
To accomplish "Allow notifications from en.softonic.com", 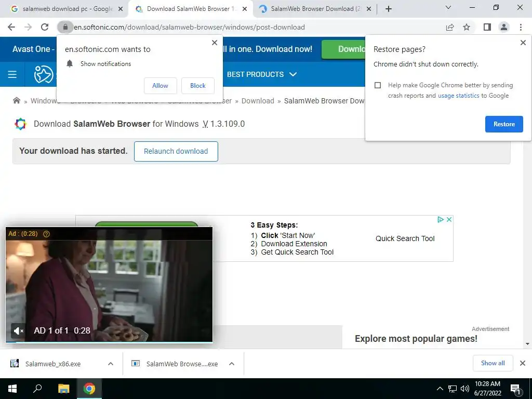I will (x=160, y=86).
